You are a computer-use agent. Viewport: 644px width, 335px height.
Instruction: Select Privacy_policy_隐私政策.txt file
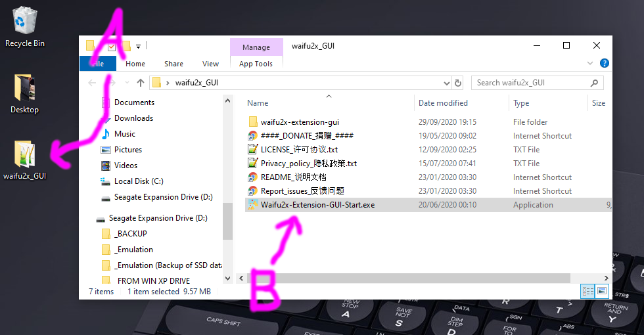tap(309, 164)
